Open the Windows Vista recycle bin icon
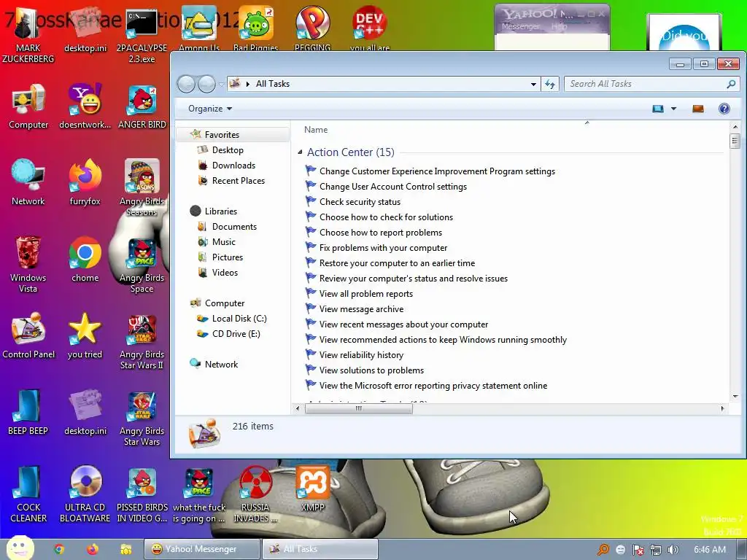The image size is (747, 560). point(28,264)
